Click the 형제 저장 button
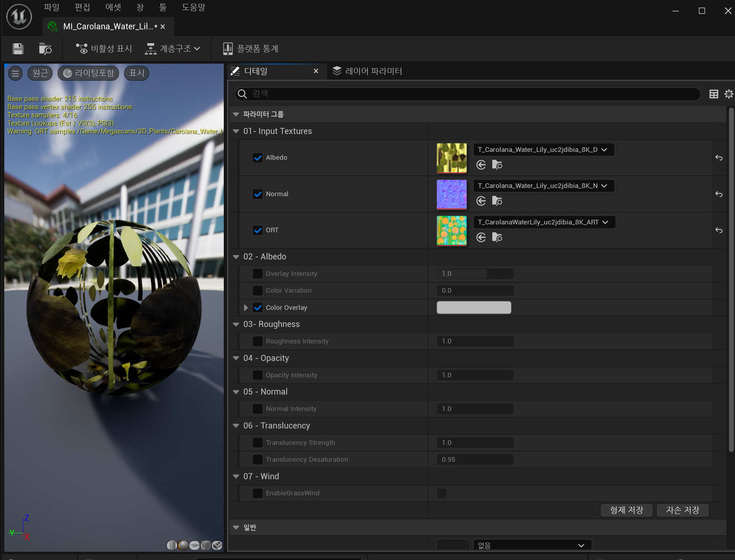 coord(627,510)
